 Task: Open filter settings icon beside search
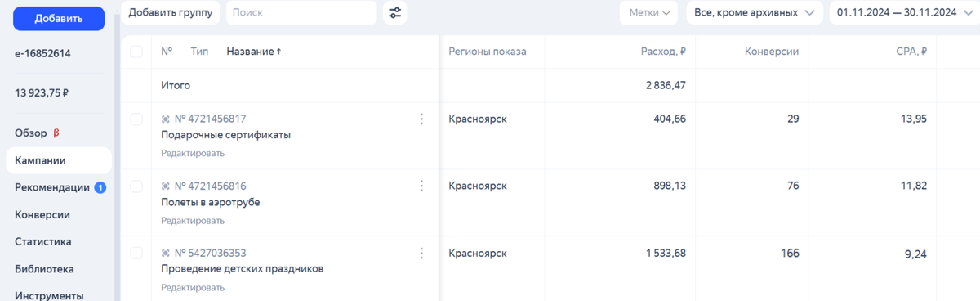[395, 12]
